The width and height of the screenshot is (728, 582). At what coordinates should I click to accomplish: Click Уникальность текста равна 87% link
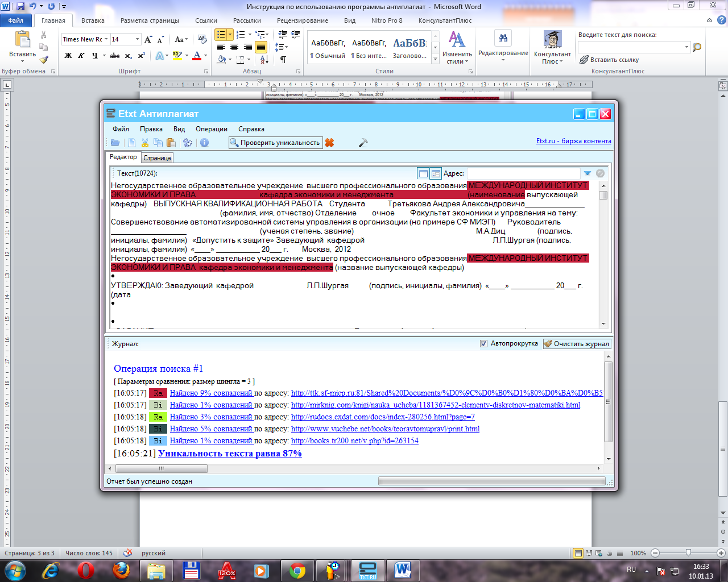click(x=230, y=453)
